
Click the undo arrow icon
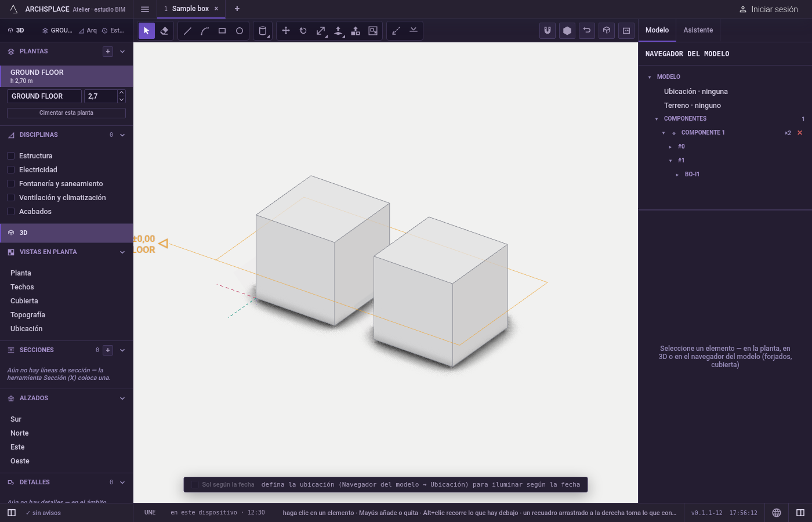(x=587, y=31)
